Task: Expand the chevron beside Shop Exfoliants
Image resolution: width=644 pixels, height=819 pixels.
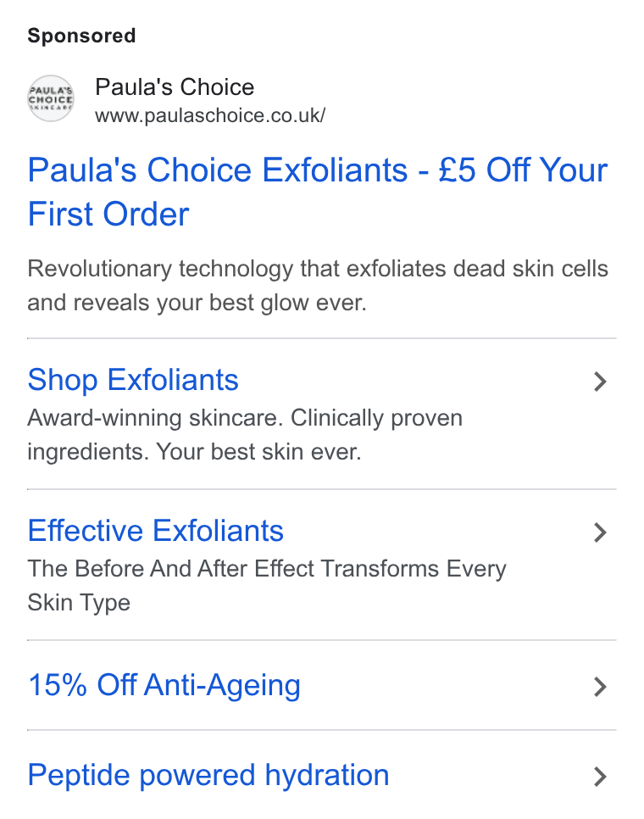Action: [600, 382]
